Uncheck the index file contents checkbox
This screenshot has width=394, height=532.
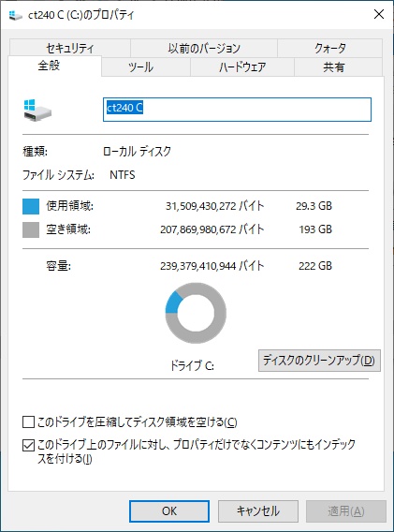28,445
